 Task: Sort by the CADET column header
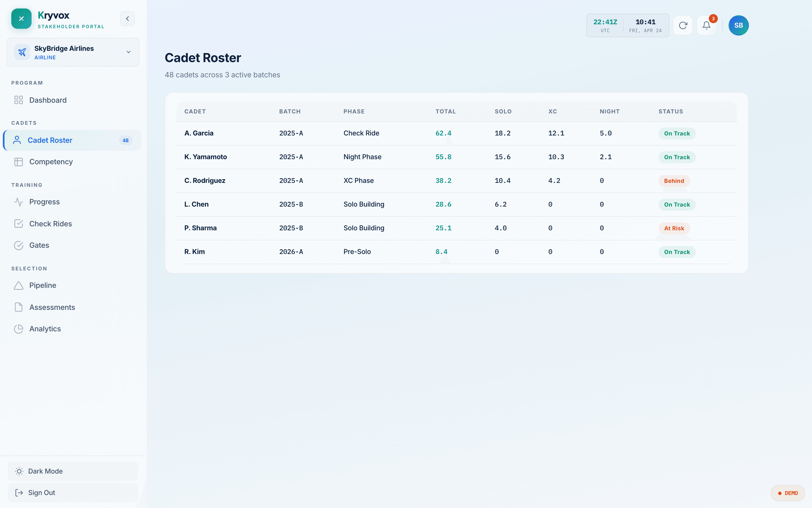coord(195,111)
